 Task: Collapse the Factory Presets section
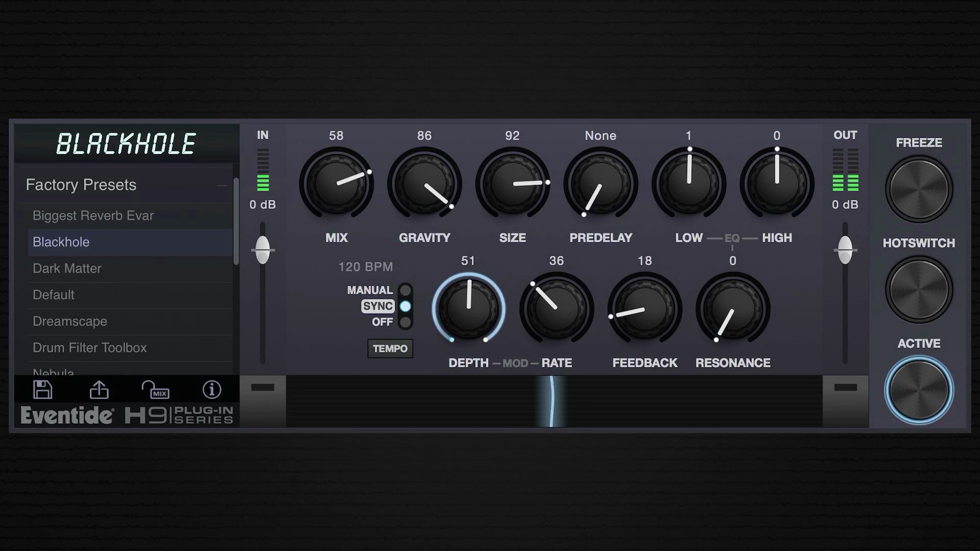pos(222,185)
